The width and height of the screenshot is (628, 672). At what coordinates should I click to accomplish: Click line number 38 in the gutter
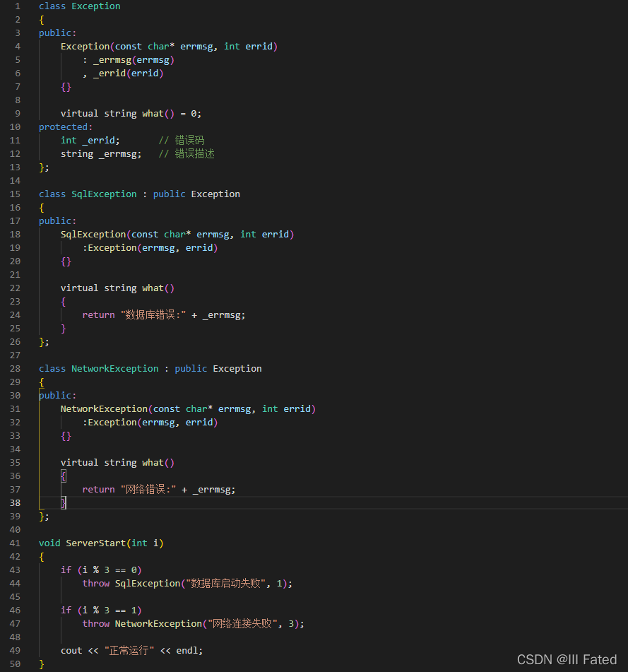pyautogui.click(x=15, y=502)
